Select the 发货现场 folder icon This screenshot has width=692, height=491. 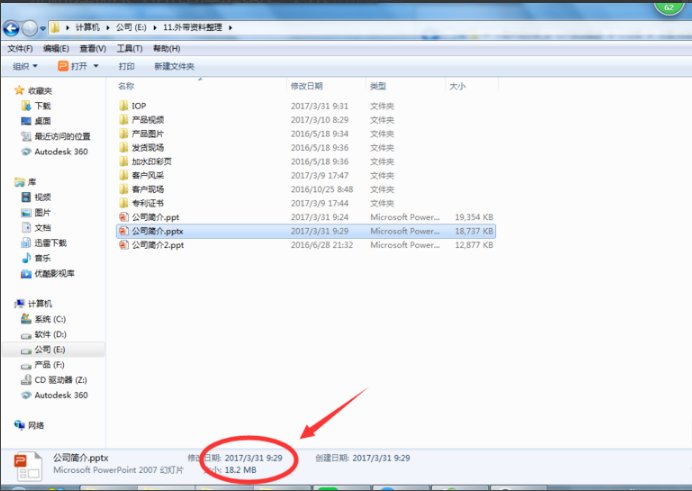click(124, 147)
